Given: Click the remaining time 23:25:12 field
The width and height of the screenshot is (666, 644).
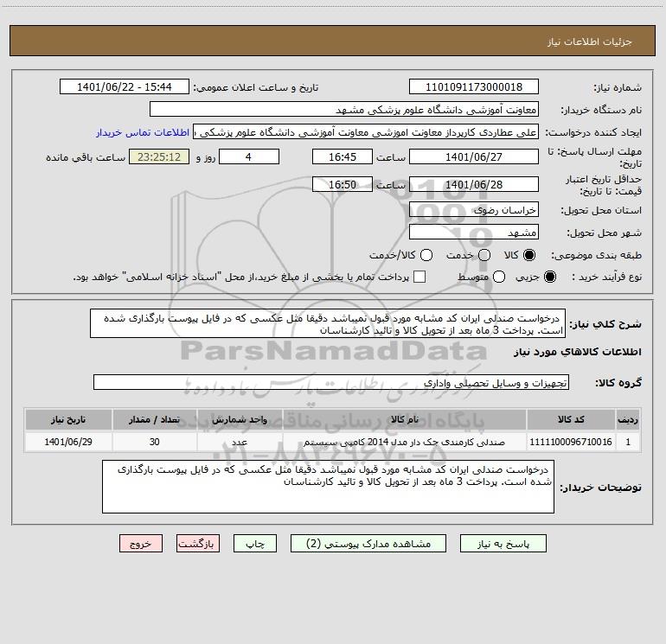Looking at the screenshot, I should point(159,156).
